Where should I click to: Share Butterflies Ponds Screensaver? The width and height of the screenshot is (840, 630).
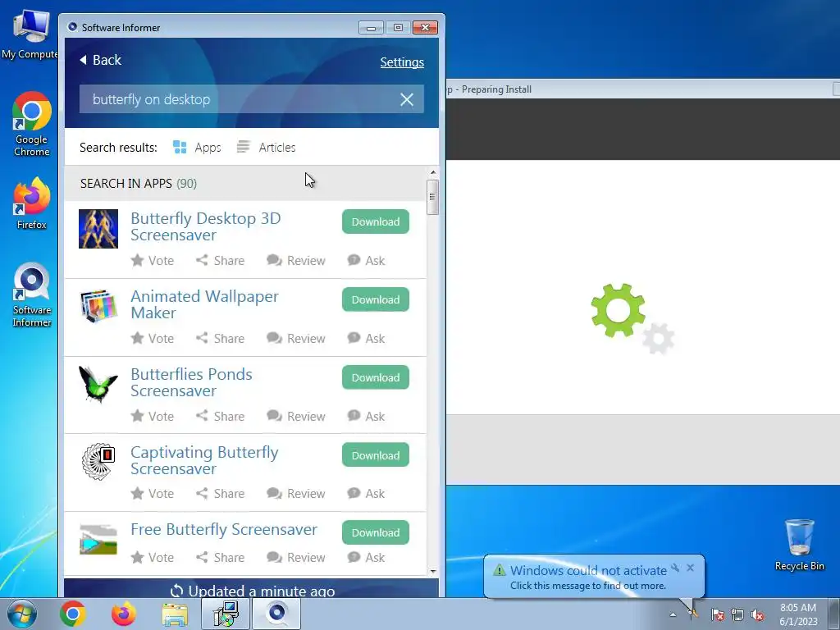220,416
